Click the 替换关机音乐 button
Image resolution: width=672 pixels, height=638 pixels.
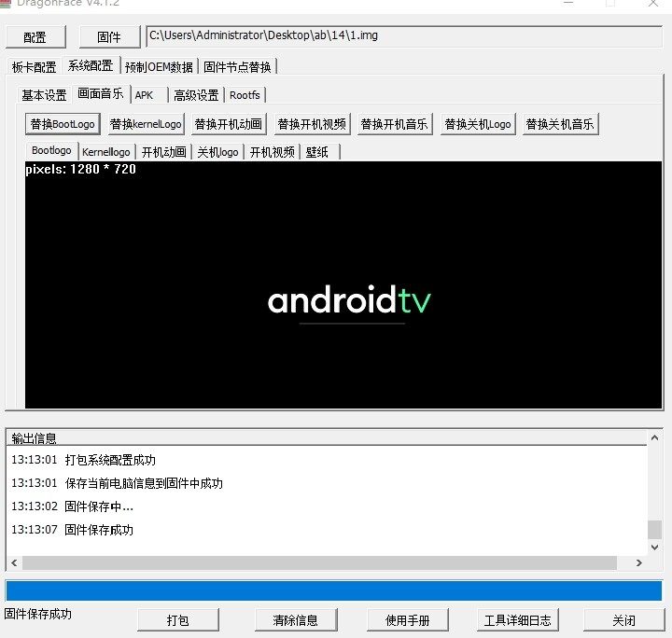561,124
